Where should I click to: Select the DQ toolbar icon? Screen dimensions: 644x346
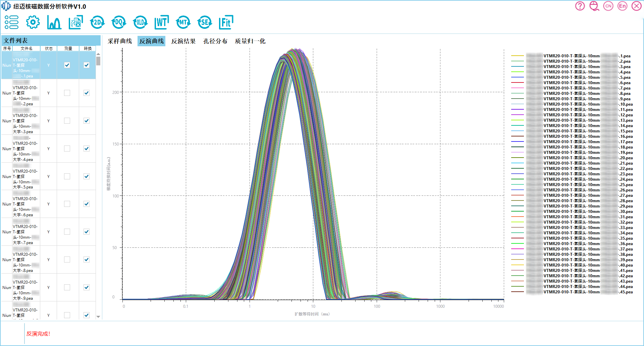click(119, 22)
